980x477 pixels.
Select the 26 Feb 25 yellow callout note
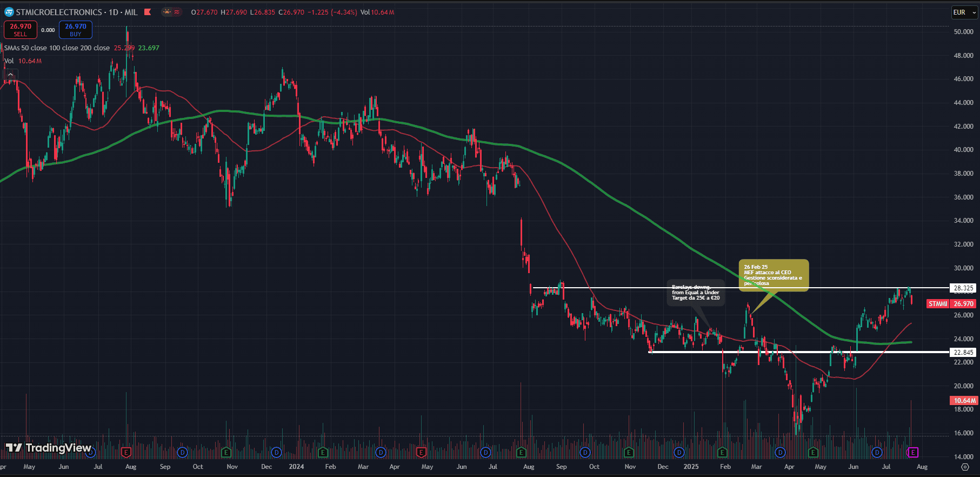[x=774, y=275]
